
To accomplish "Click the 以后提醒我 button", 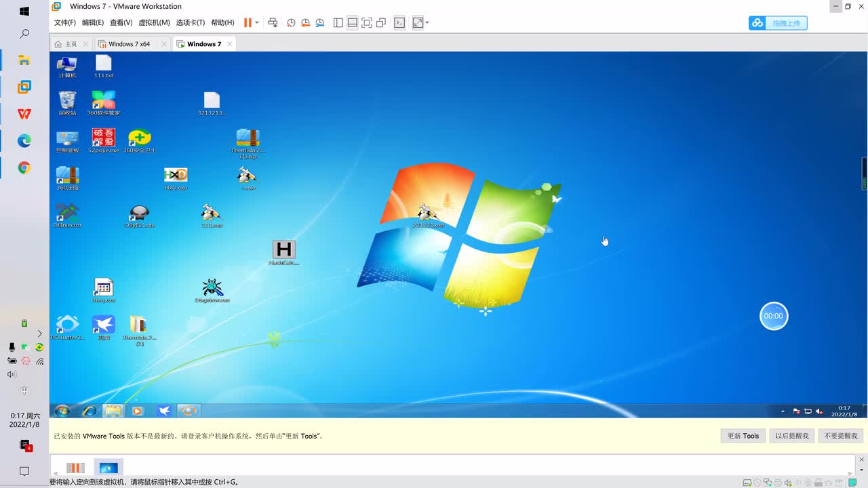I will tap(792, 436).
